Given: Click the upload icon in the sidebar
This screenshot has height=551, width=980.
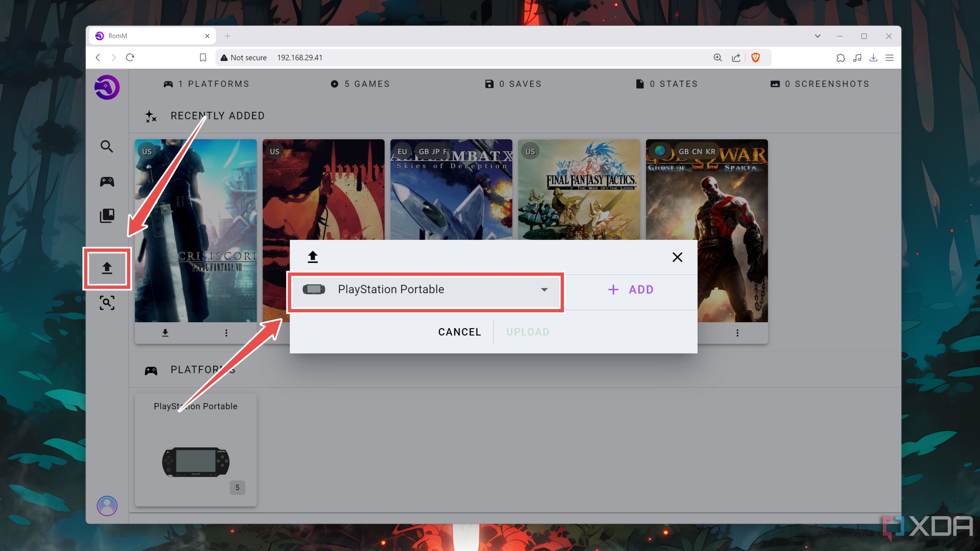Looking at the screenshot, I should (107, 268).
